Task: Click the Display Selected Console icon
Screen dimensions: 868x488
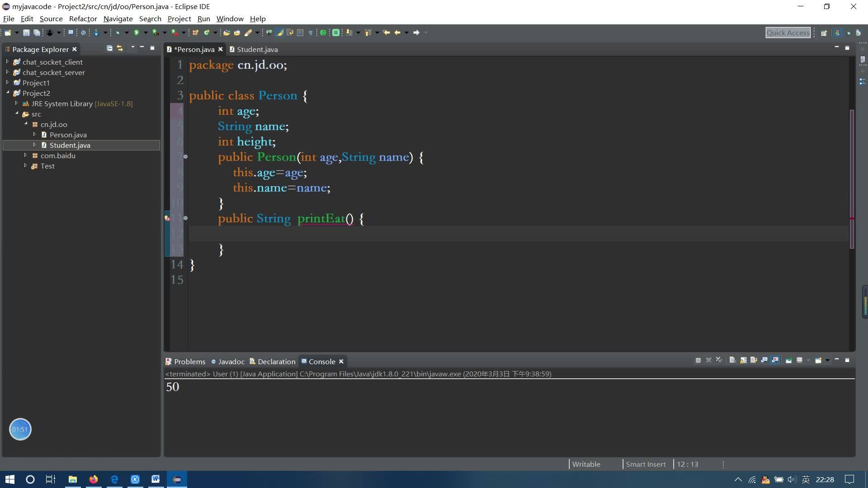Action: [799, 360]
